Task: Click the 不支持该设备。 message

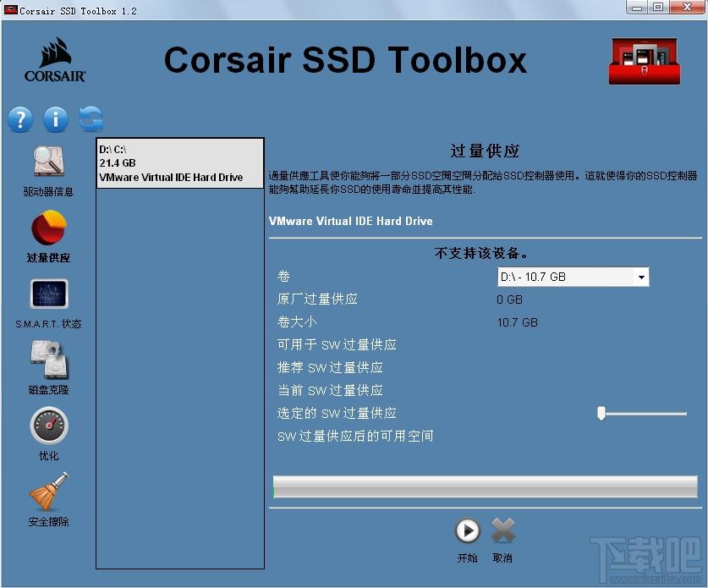Action: pos(480,253)
